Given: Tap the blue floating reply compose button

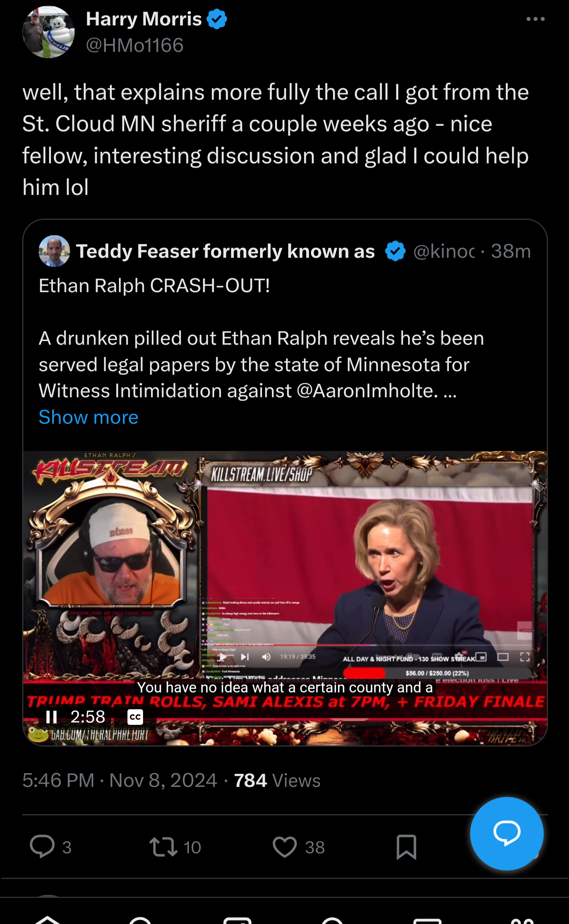Looking at the screenshot, I should [x=507, y=833].
